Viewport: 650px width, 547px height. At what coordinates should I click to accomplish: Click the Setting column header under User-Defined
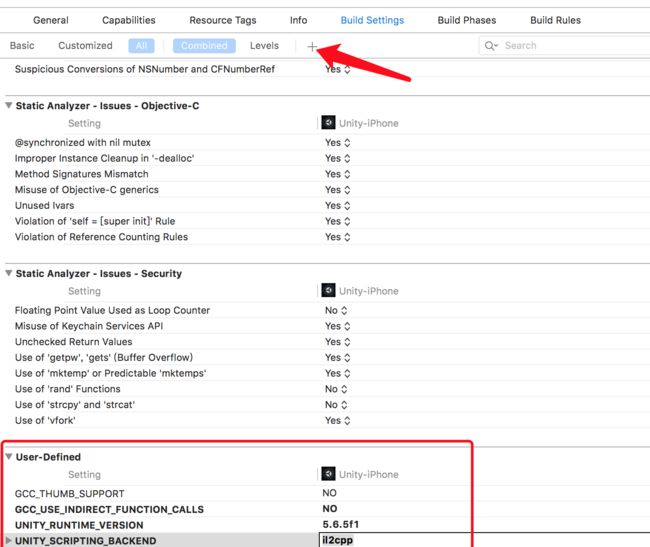pyautogui.click(x=84, y=474)
